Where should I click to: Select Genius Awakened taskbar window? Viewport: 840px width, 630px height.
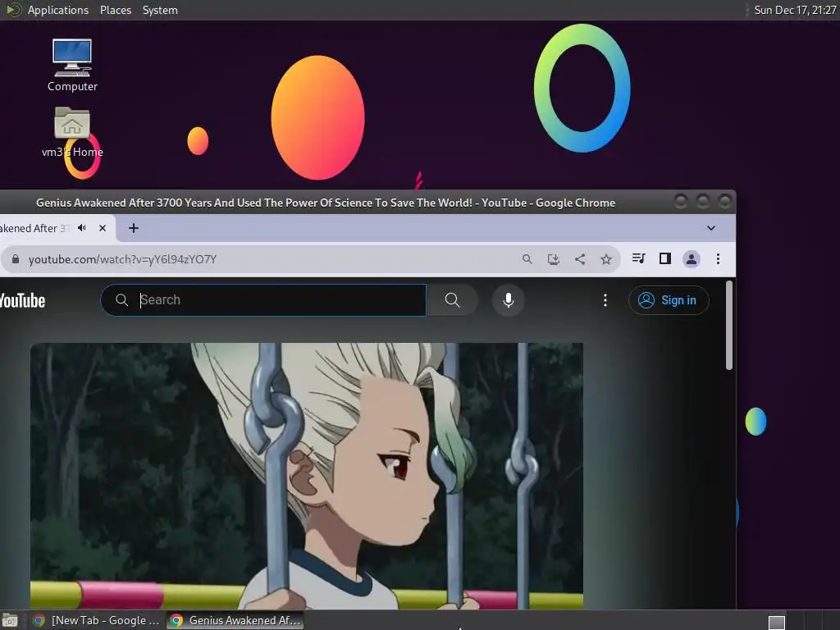(235, 620)
